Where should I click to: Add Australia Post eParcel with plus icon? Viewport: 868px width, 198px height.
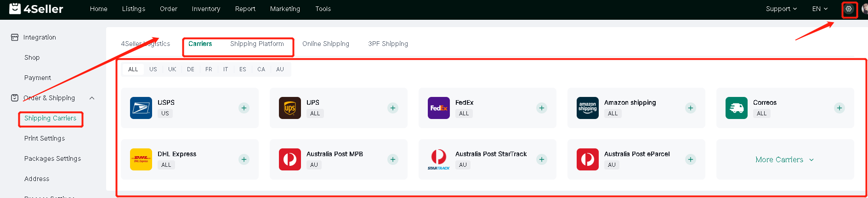[x=691, y=159]
